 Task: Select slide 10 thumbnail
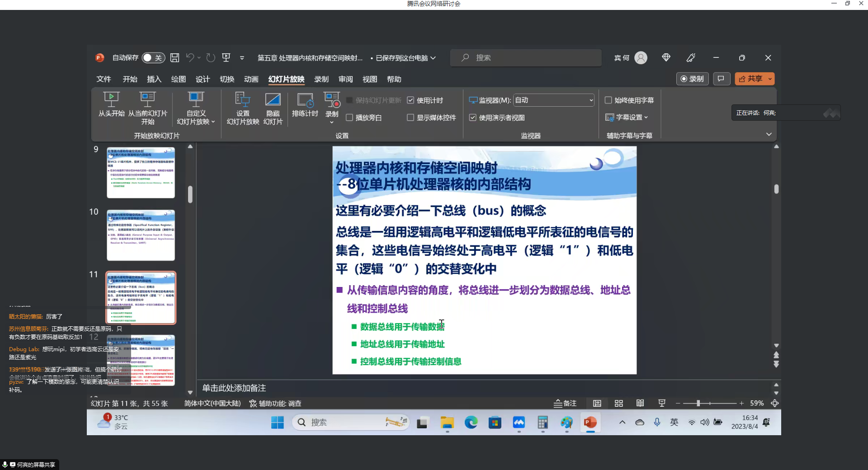coord(141,235)
